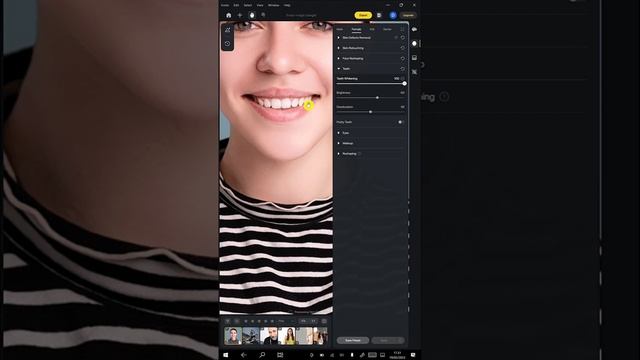Reset the Teeth tool settings
Image resolution: width=640 pixels, height=360 pixels.
(403, 69)
